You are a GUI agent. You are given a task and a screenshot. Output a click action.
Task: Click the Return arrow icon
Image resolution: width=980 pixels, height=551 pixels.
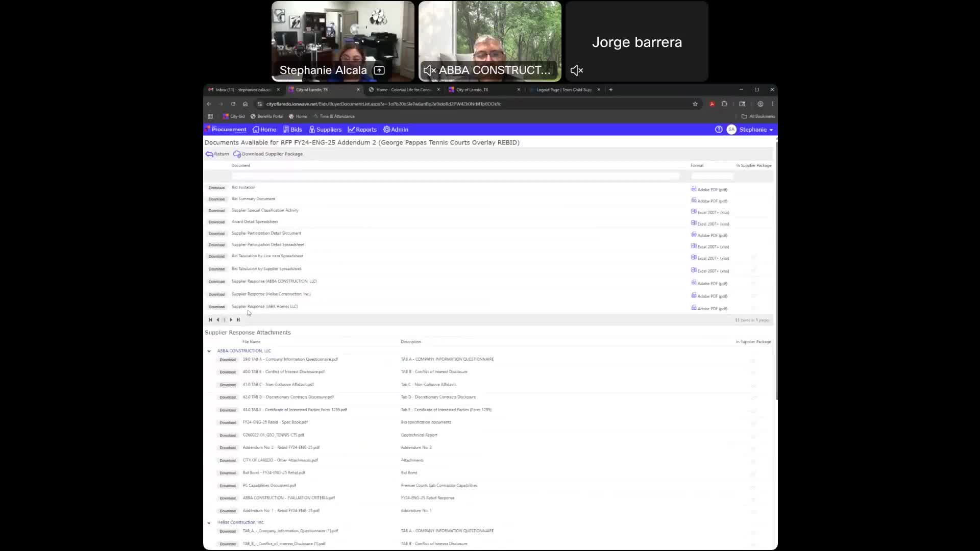[x=209, y=154]
